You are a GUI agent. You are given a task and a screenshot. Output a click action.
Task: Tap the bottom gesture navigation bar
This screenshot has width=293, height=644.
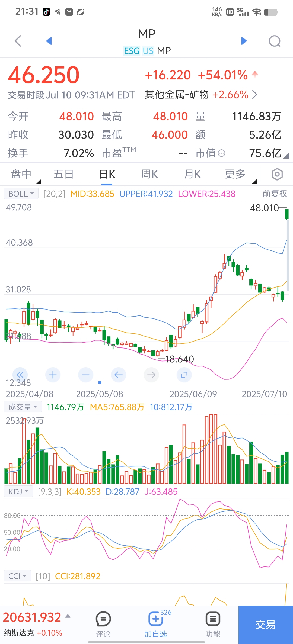coord(146,642)
